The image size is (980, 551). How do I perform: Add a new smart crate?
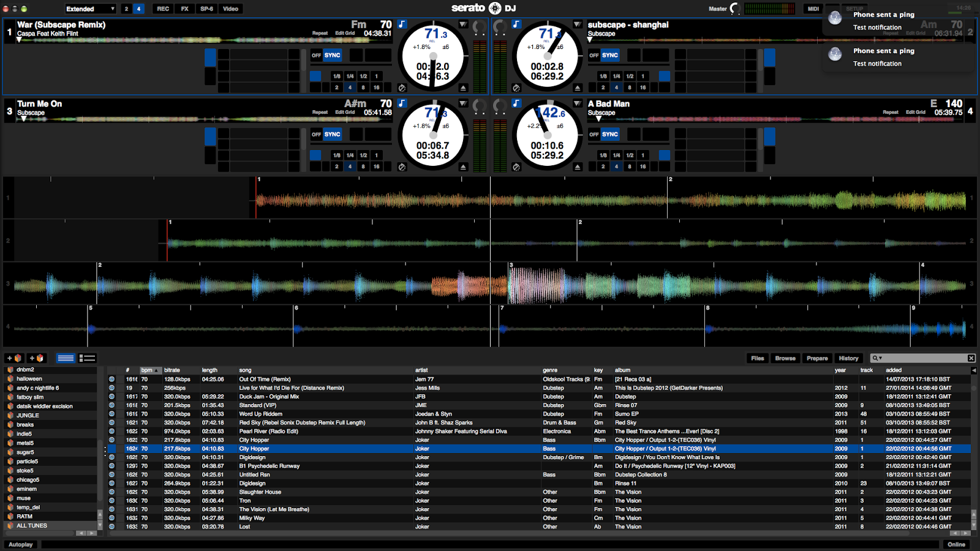tap(37, 358)
